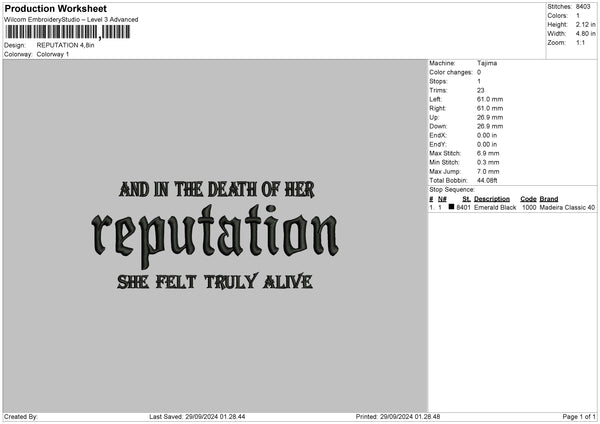Click the Brand column header
The width and height of the screenshot is (600, 424).
point(549,199)
